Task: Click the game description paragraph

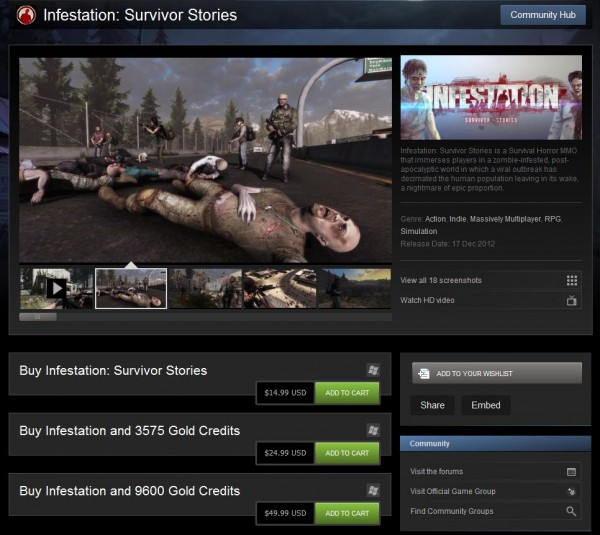Action: coord(489,169)
